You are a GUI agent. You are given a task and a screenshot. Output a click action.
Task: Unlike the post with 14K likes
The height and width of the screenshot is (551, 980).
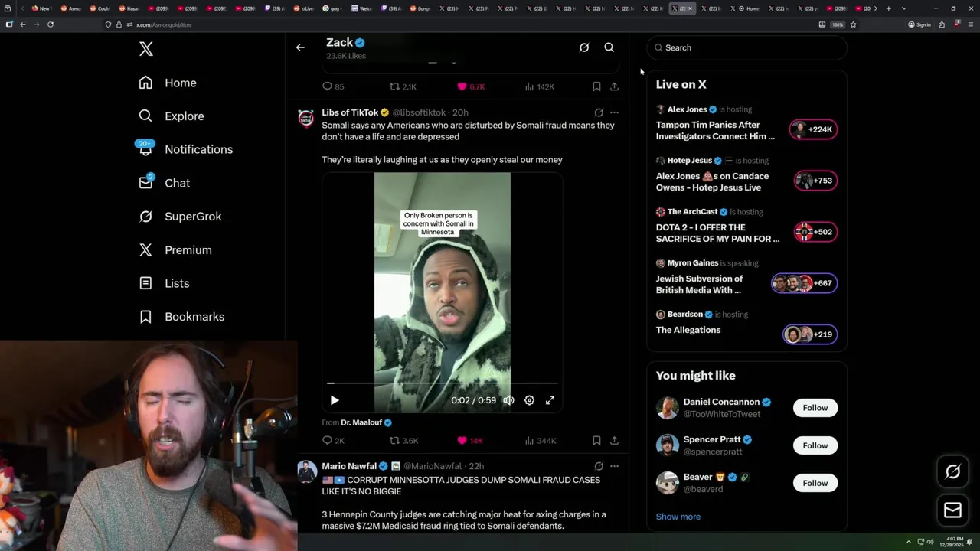point(470,441)
